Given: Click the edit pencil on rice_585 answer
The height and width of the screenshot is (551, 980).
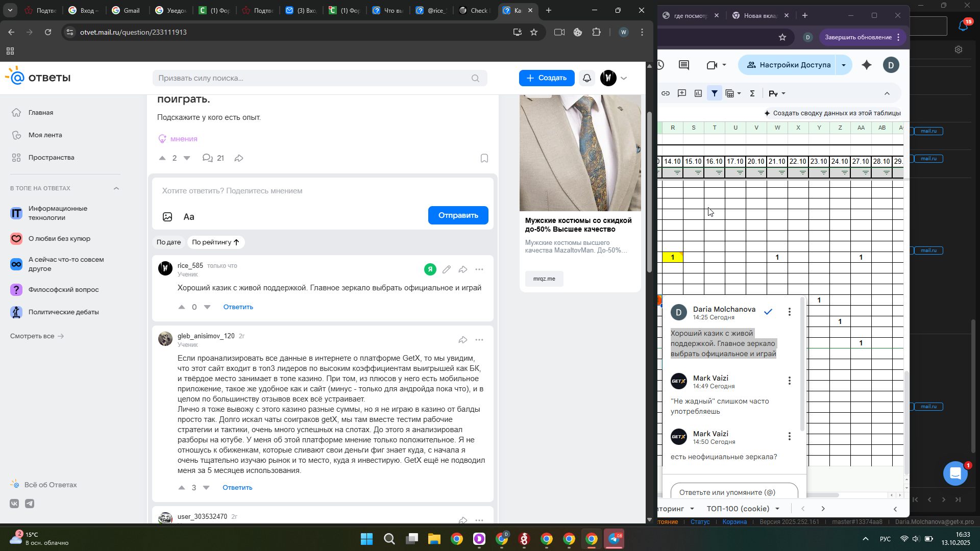Looking at the screenshot, I should (447, 269).
